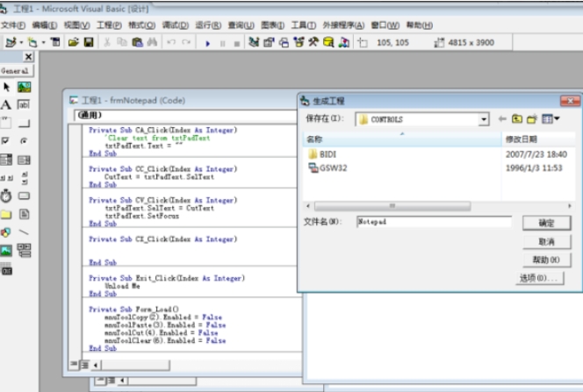The height and width of the screenshot is (392, 583).
Task: Click the End (stop) toolbar button
Action: pos(237,44)
